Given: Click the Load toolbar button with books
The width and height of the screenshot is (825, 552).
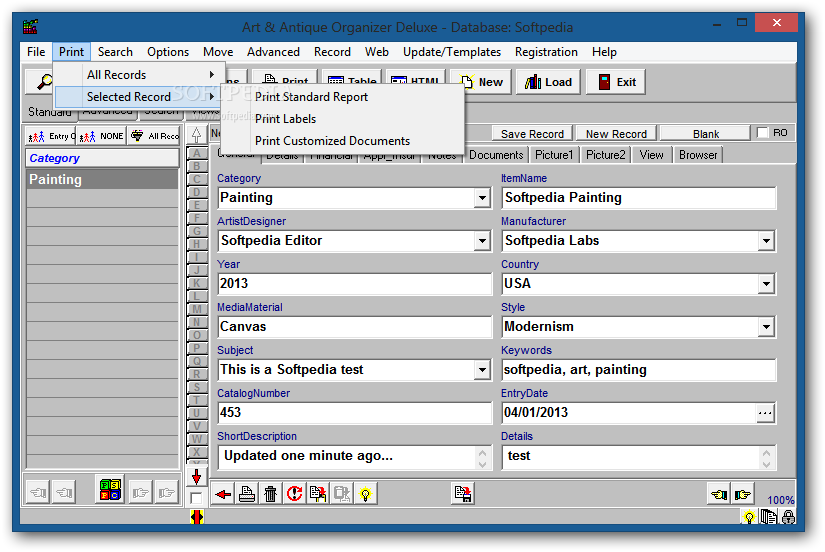Looking at the screenshot, I should [x=548, y=82].
